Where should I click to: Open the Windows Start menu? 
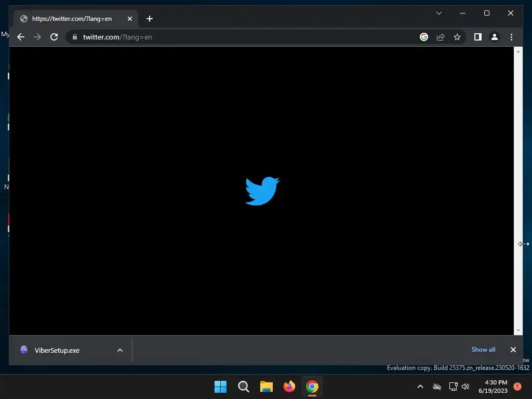[220, 387]
